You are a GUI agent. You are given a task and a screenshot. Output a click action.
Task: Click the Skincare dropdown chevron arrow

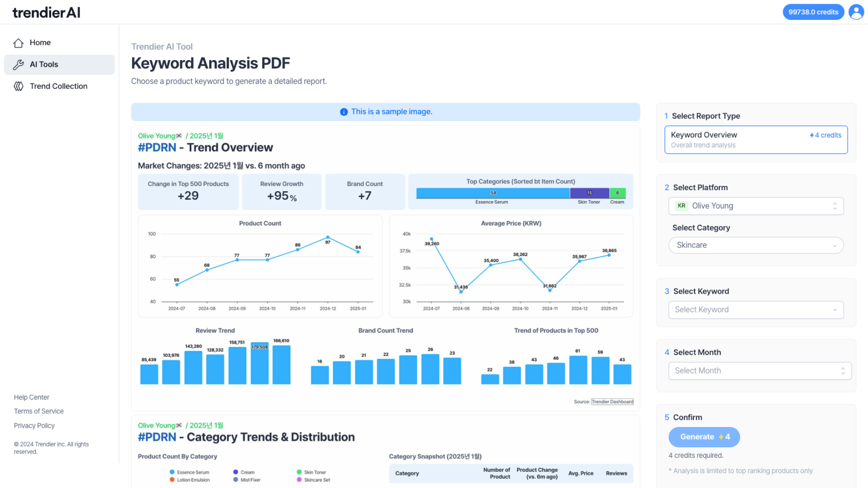[835, 246]
